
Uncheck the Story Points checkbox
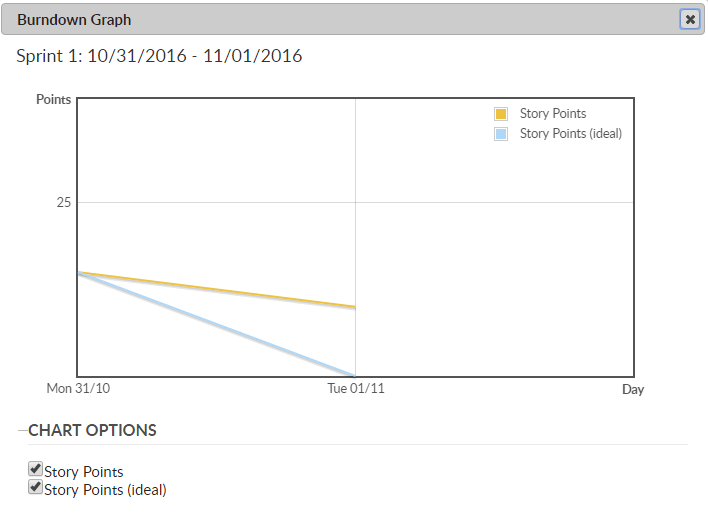pyautogui.click(x=36, y=469)
